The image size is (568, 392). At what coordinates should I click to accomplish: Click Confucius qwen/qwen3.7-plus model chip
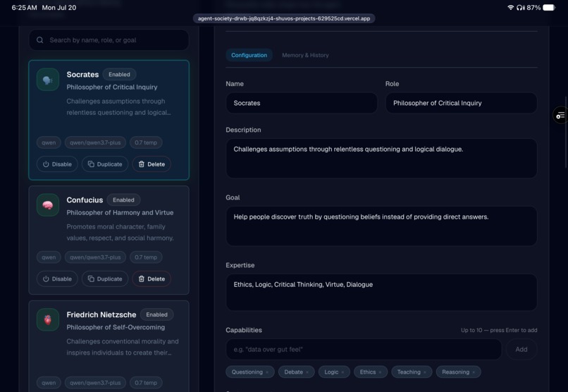95,257
